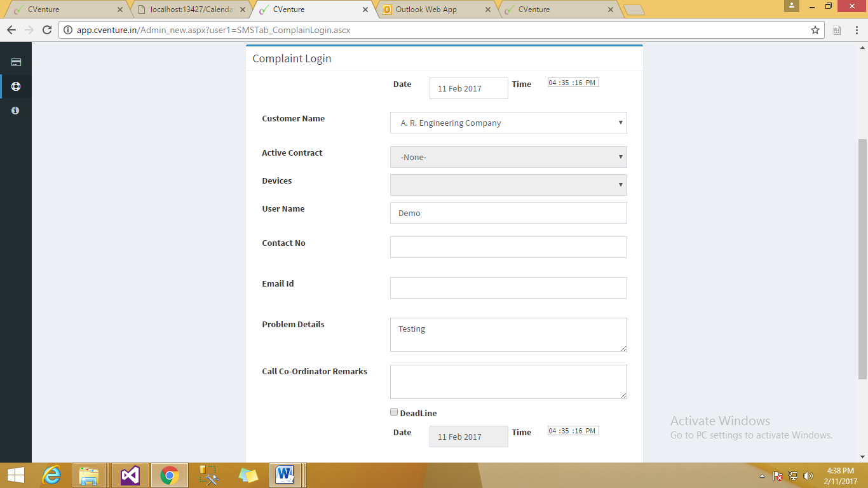Go back with browser back arrow

[11, 30]
